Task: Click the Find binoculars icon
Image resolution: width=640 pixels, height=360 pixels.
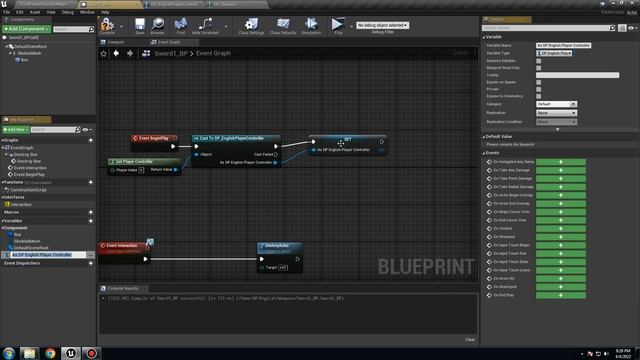Action: pyautogui.click(x=181, y=24)
